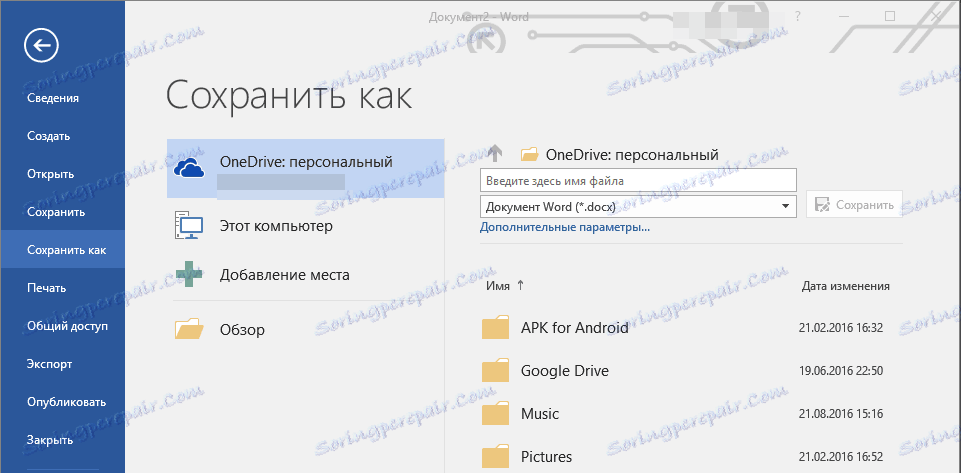961x473 pixels.
Task: Click Закрыть in the left menu
Action: pyautogui.click(x=50, y=440)
